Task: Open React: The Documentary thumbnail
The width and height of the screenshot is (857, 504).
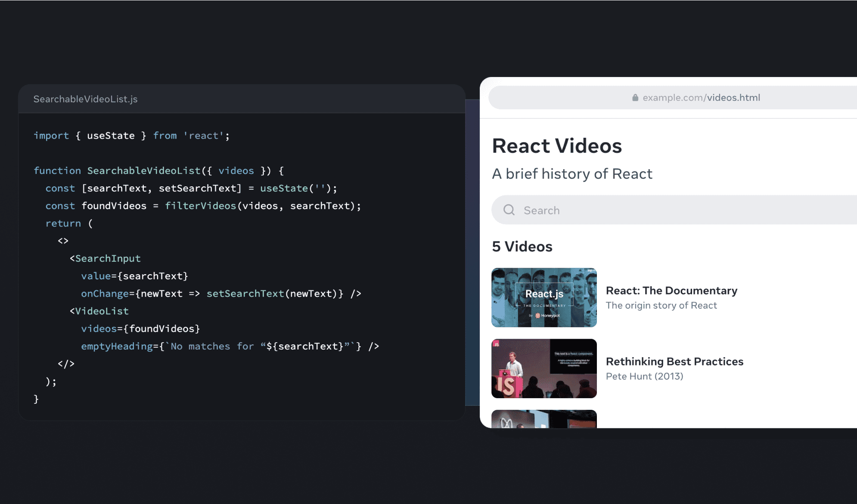Action: 544,297
